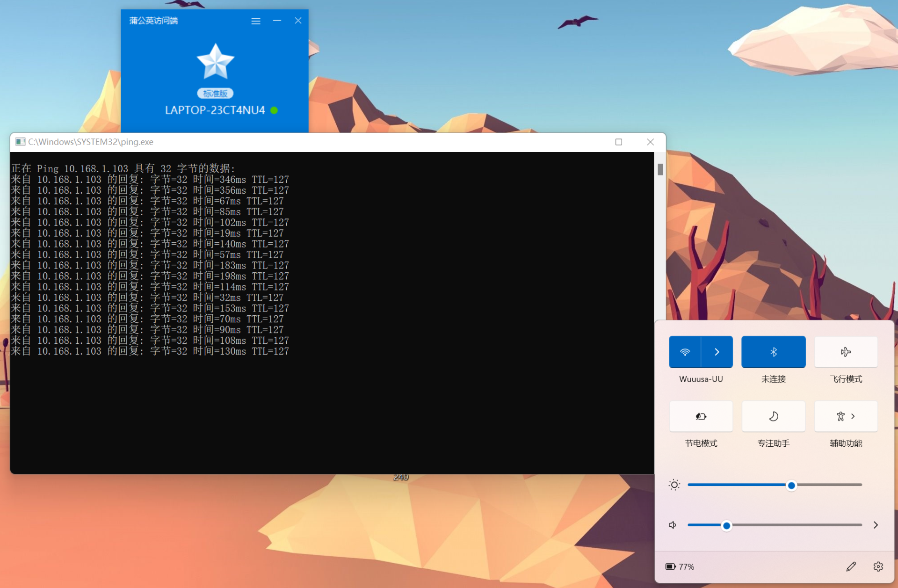This screenshot has width=898, height=588.
Task: Toggle the Bluetooth tile
Action: (x=773, y=352)
